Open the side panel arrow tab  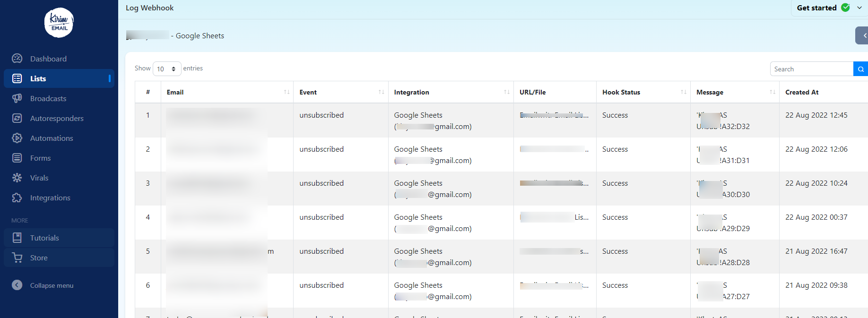(x=862, y=35)
